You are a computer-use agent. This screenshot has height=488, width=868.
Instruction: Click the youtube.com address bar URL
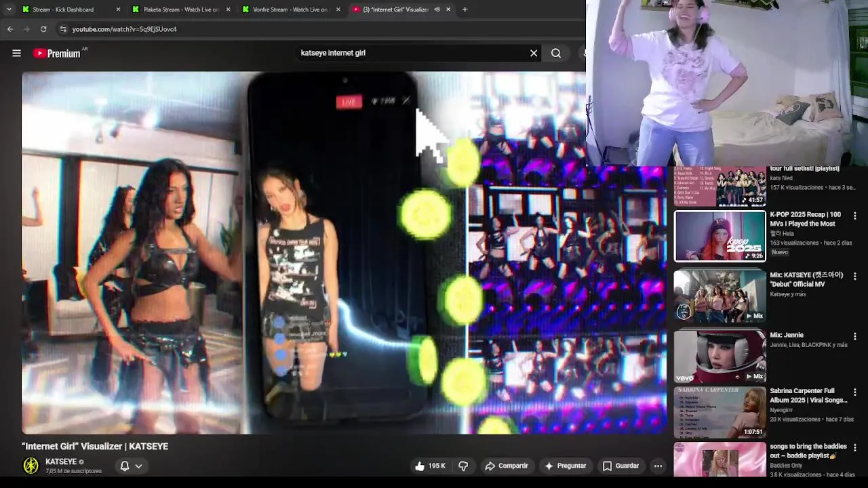[125, 29]
